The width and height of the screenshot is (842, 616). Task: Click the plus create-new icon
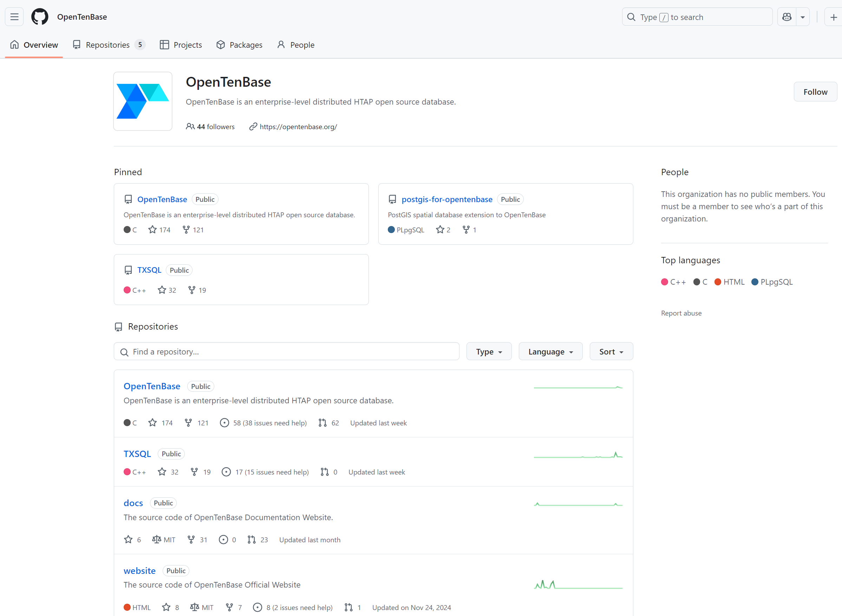click(x=834, y=17)
